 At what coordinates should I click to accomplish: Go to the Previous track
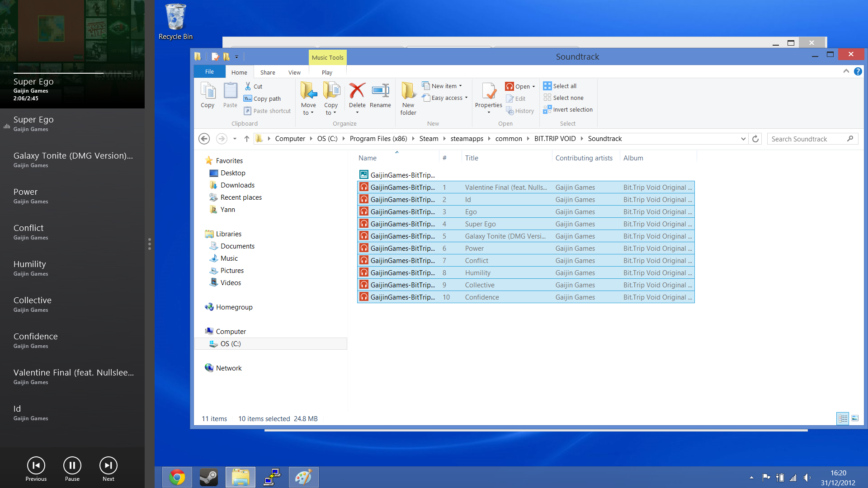pos(36,466)
